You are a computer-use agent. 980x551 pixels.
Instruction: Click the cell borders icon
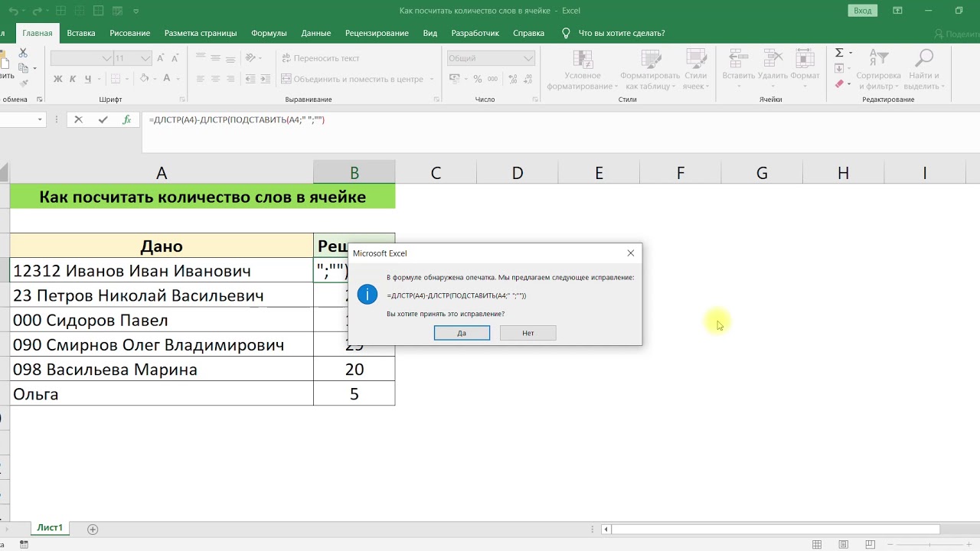point(116,79)
